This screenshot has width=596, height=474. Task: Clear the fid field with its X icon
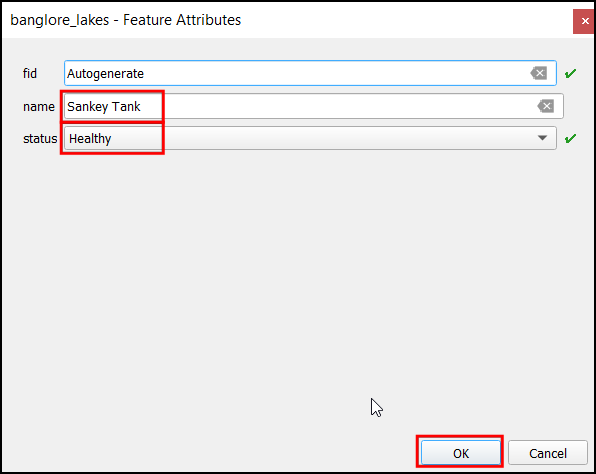pos(539,73)
